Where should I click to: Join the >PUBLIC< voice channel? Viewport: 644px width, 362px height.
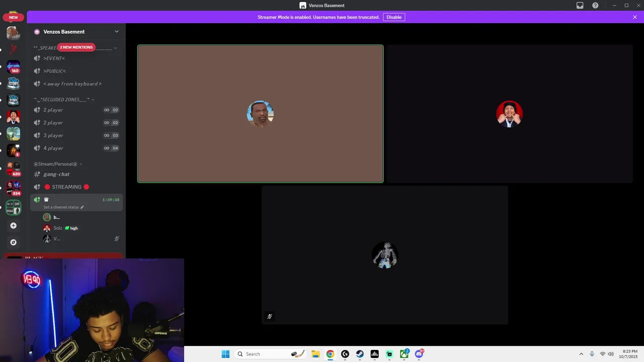pyautogui.click(x=75, y=71)
